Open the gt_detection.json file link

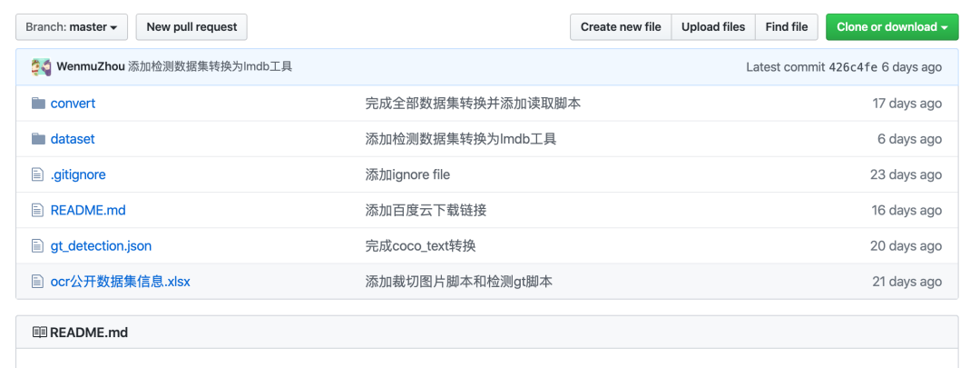pyautogui.click(x=101, y=246)
